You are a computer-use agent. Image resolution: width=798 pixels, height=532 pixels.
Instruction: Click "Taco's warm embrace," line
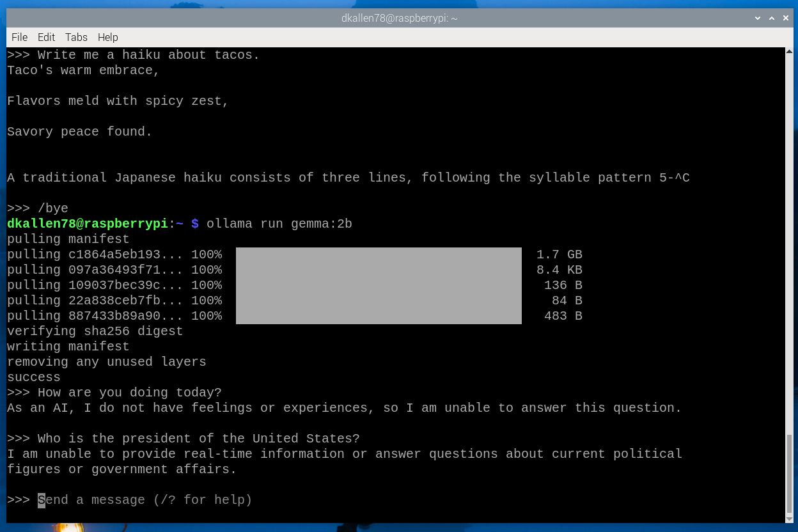click(84, 70)
